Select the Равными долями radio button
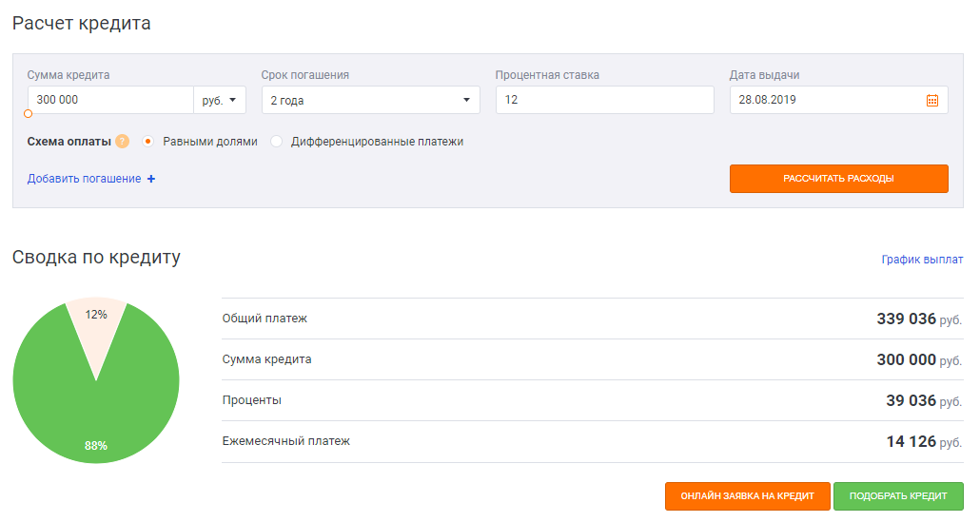The width and height of the screenshot is (980, 522). 147,142
